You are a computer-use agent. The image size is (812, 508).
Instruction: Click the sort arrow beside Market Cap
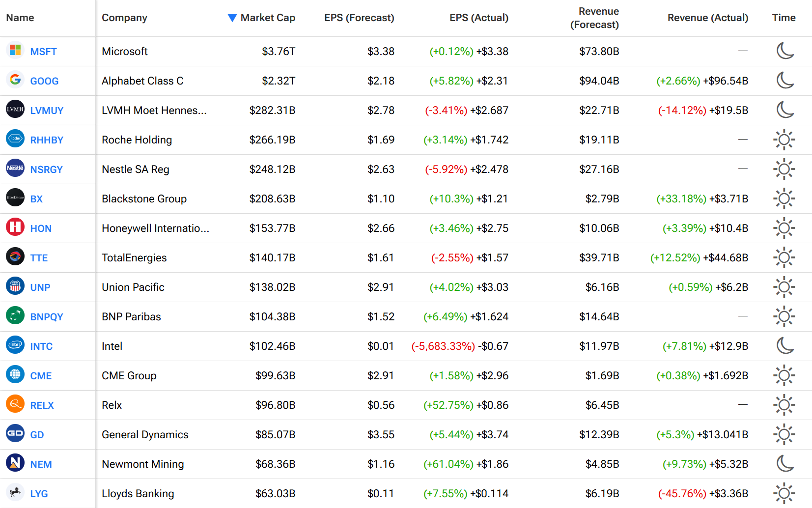coord(232,18)
